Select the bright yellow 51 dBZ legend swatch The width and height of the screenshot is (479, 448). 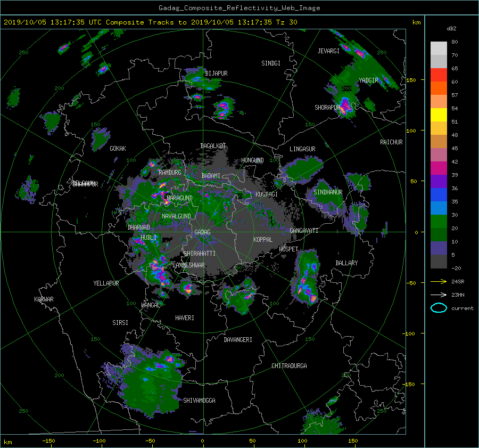(439, 115)
